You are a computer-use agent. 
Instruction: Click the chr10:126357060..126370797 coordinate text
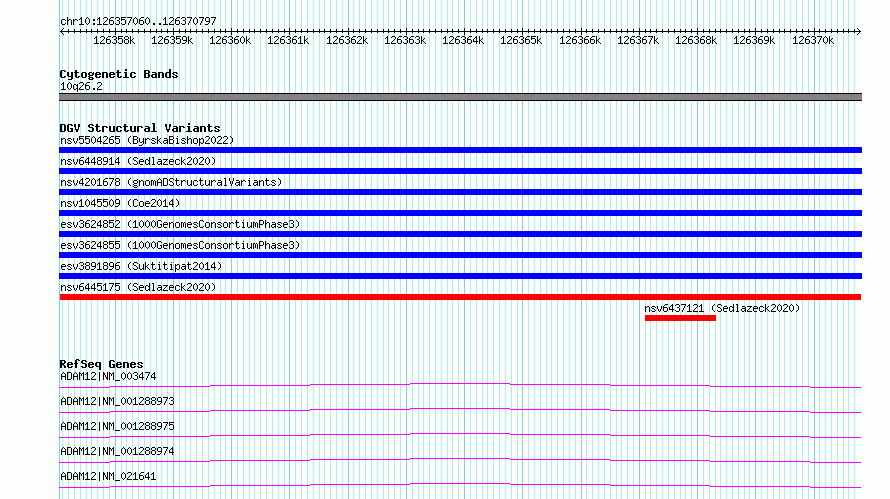pos(138,21)
